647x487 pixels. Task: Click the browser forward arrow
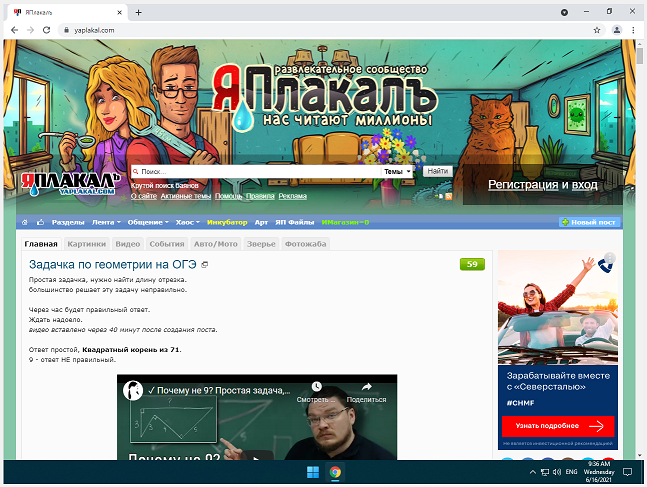(31, 30)
